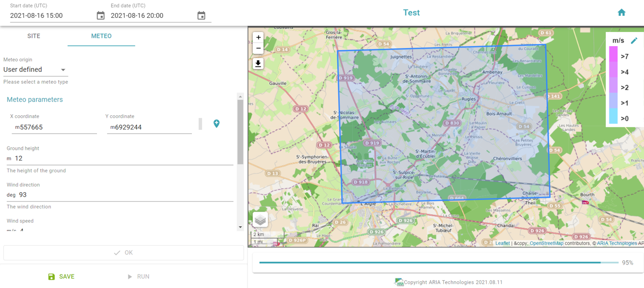Screen dimensions: 644x288
Task: Click the RUN button
Action: tap(138, 276)
